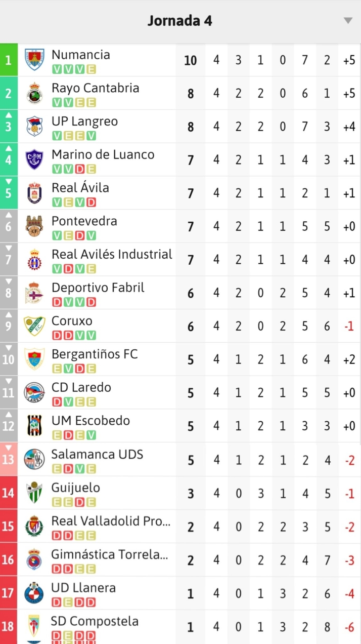The width and height of the screenshot is (361, 644).
Task: Select Numancia's points total of 10
Action: pyautogui.click(x=191, y=60)
